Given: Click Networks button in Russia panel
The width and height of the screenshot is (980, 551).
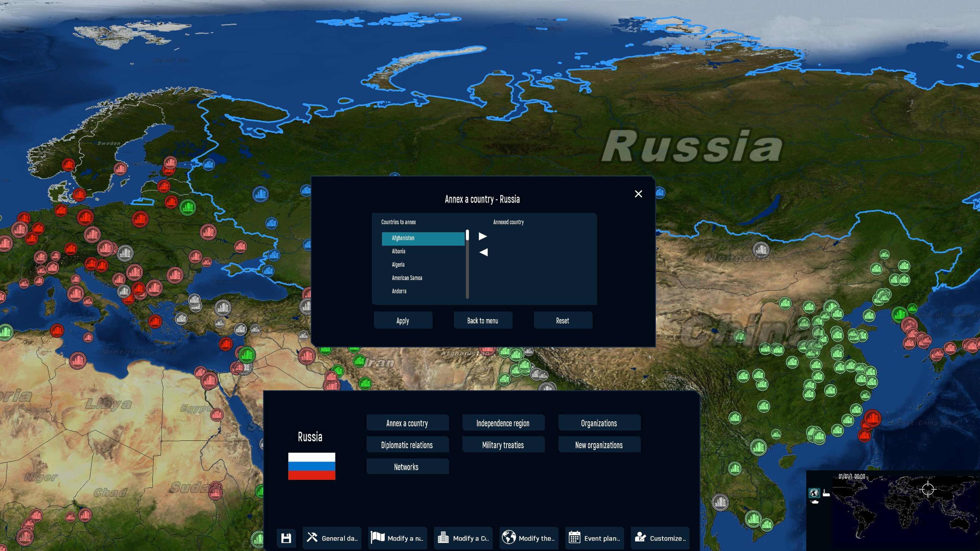Looking at the screenshot, I should [x=406, y=467].
